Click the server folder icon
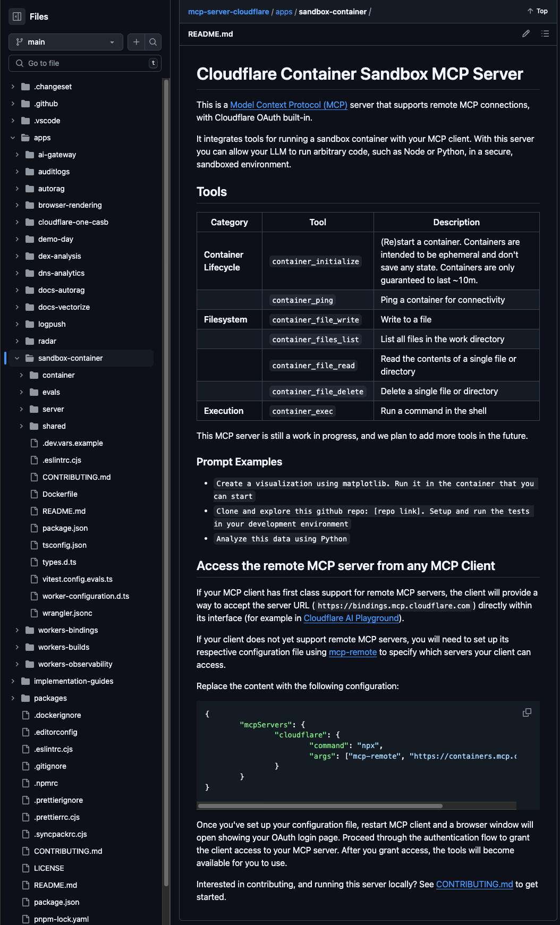The image size is (560, 925). click(34, 409)
